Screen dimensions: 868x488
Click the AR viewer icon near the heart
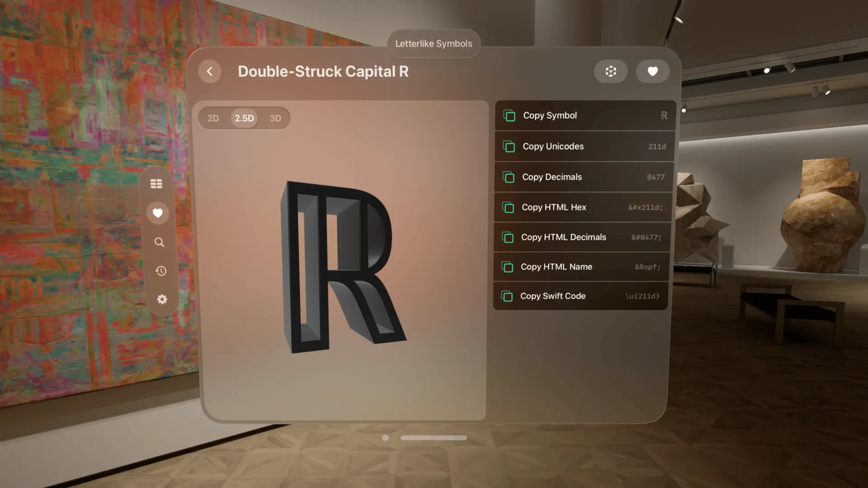click(611, 71)
